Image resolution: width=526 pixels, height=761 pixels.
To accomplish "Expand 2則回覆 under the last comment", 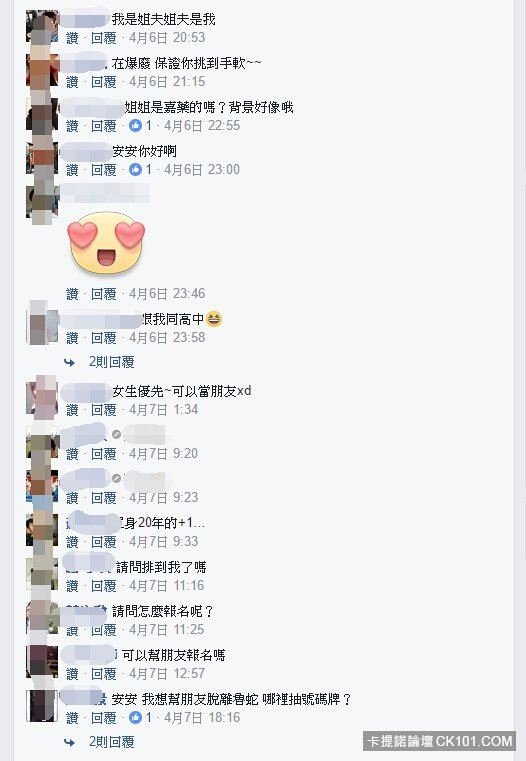I will 112,742.
